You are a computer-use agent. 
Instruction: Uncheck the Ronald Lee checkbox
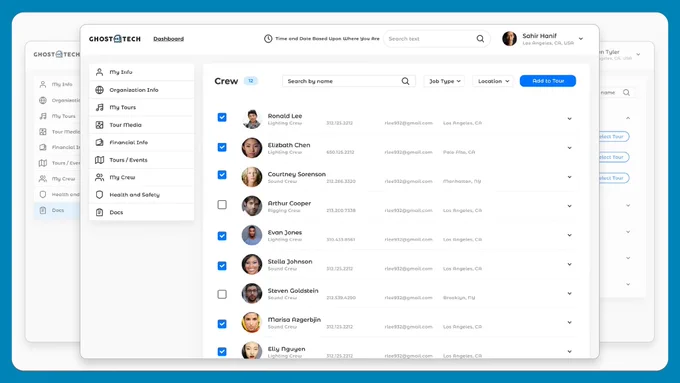click(222, 117)
